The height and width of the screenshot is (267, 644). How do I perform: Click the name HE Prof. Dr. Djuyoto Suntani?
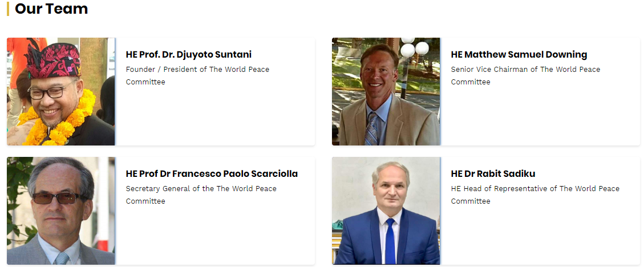coord(188,54)
